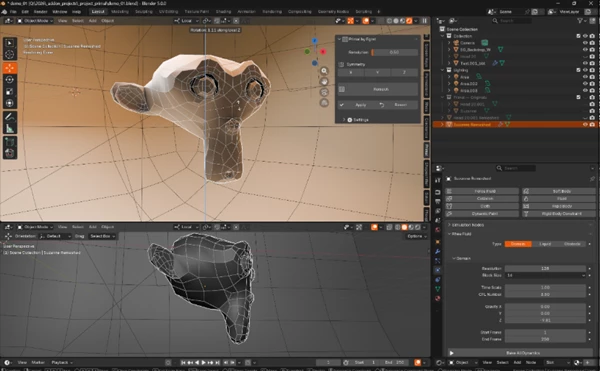Open the Material properties tab

click(438, 298)
